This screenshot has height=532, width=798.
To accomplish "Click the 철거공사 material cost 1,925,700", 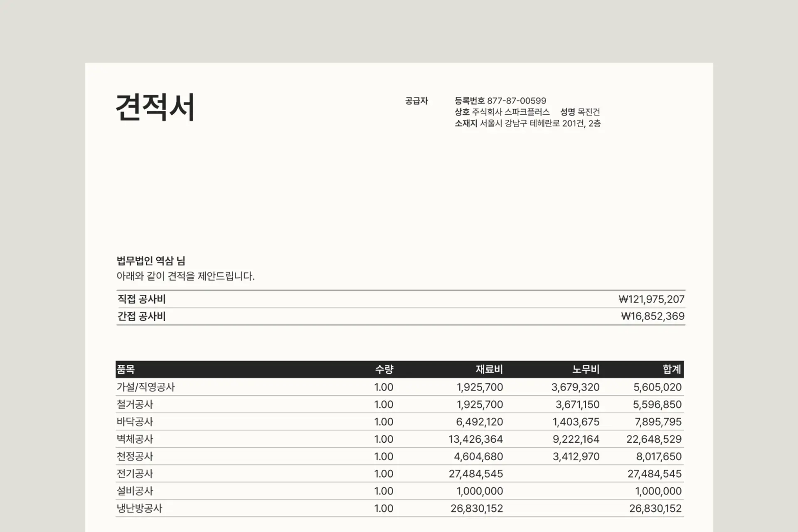I will tap(480, 404).
